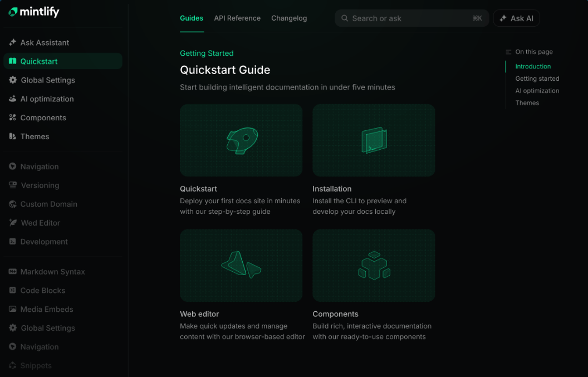The width and height of the screenshot is (588, 377).
Task: Click the gear icon beside first Global Settings
Action: point(13,80)
